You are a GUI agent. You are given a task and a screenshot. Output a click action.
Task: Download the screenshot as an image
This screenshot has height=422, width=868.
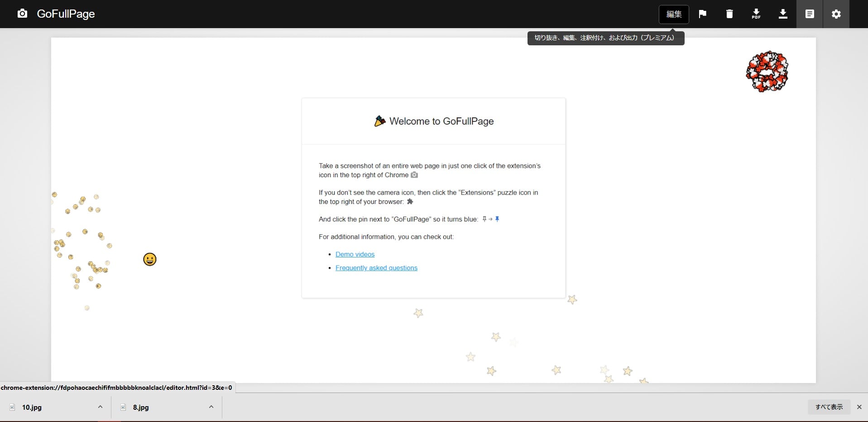tap(783, 14)
